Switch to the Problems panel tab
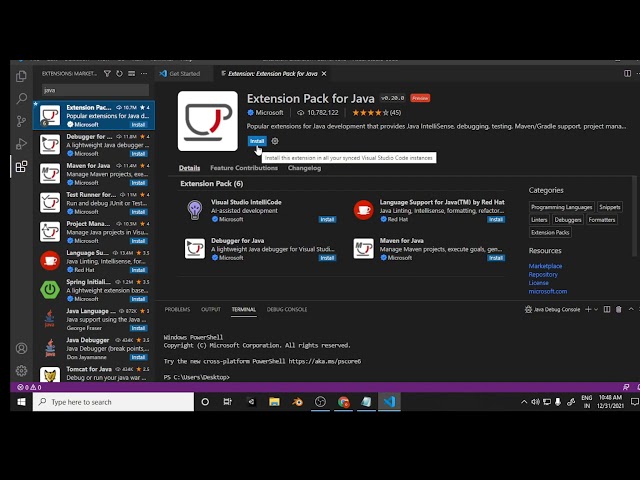Image resolution: width=640 pixels, height=480 pixels. pyautogui.click(x=178, y=309)
